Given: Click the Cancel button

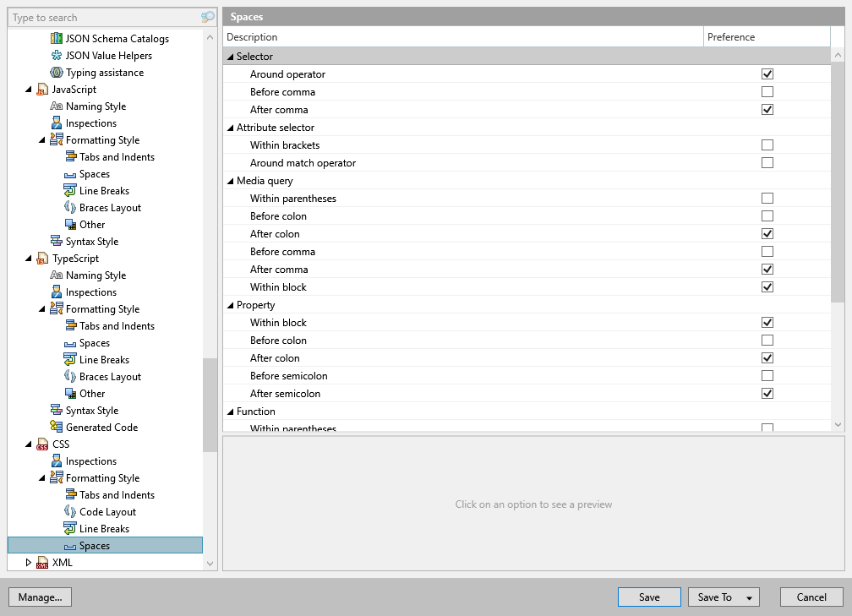Looking at the screenshot, I should (x=811, y=597).
